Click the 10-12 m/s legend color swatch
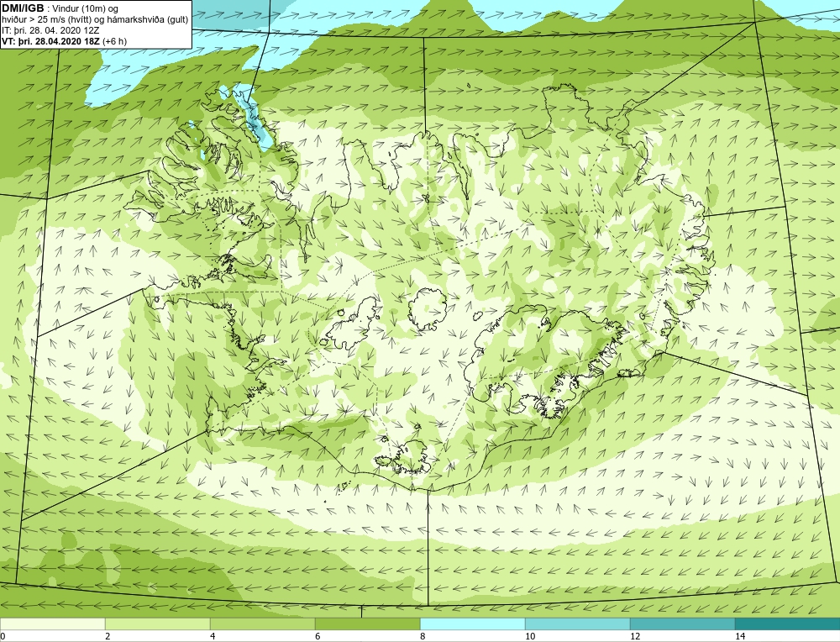Viewport: 840px width, 642px height. [578, 624]
